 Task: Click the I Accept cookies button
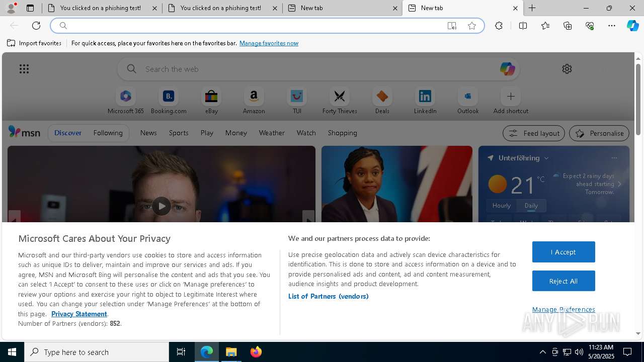(563, 252)
